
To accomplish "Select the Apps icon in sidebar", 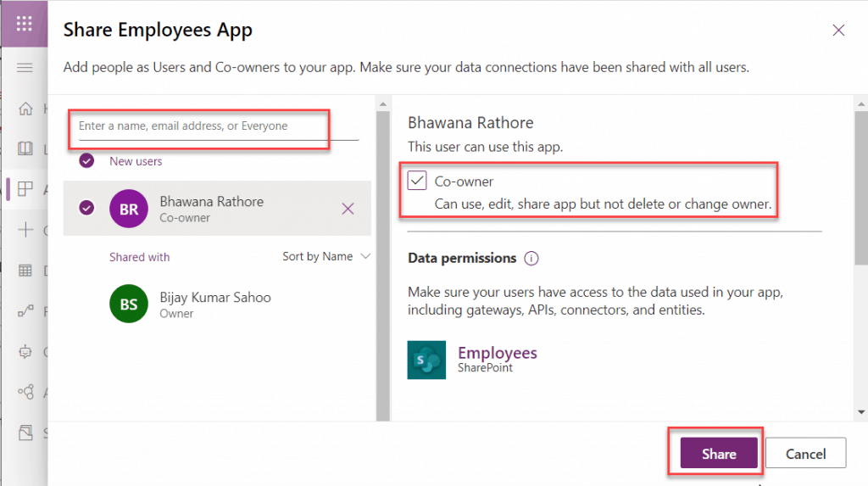I will (x=25, y=189).
